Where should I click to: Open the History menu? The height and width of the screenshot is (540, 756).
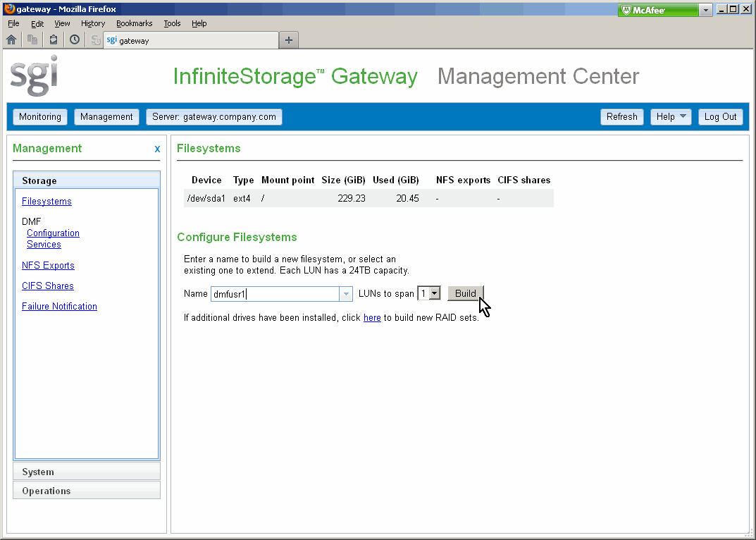coord(93,23)
